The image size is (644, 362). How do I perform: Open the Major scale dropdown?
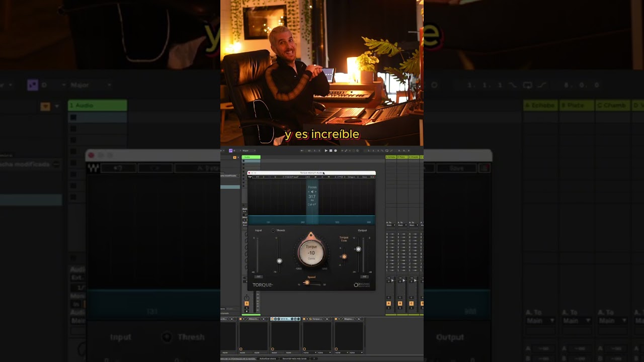tap(249, 150)
